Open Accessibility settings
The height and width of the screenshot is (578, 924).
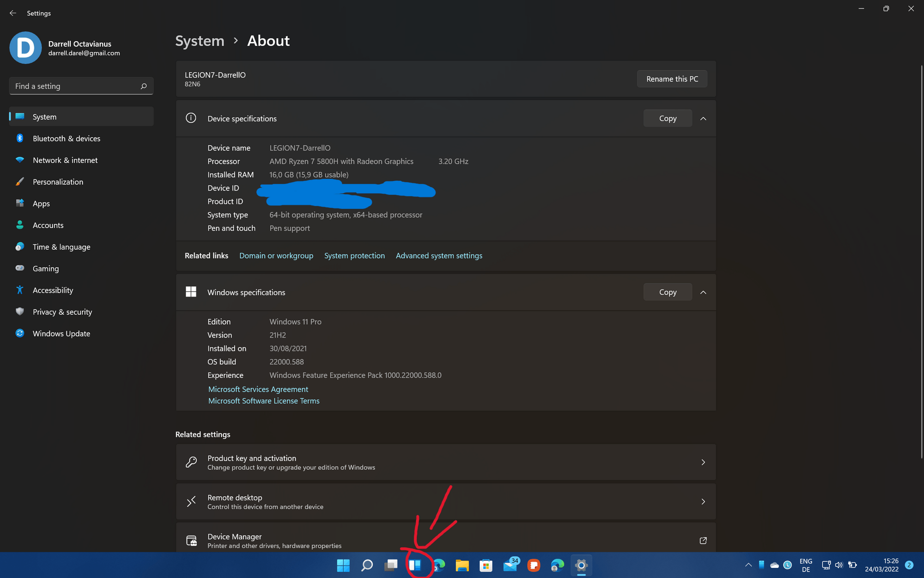(x=81, y=290)
